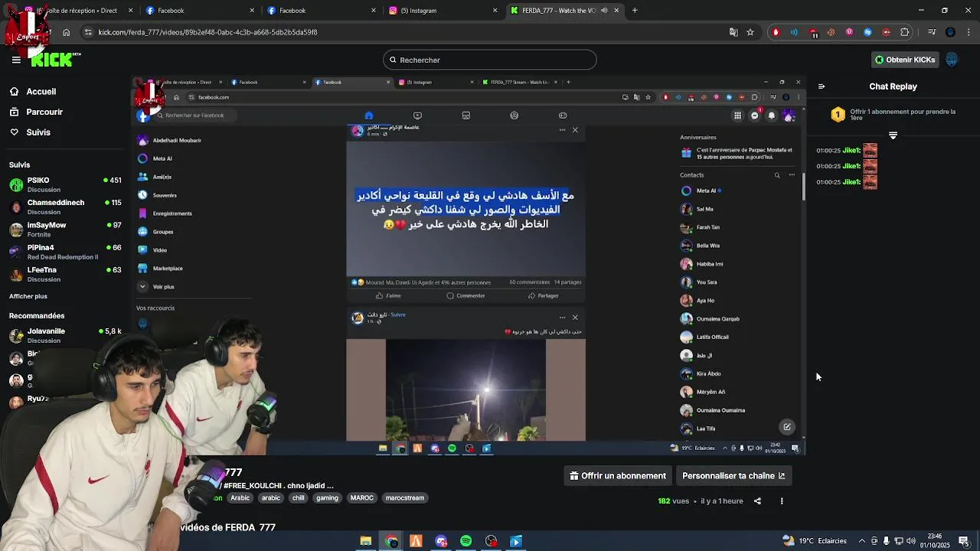Image resolution: width=980 pixels, height=551 pixels.
Task: Expand followed list with Afficher plus
Action: coord(28,296)
